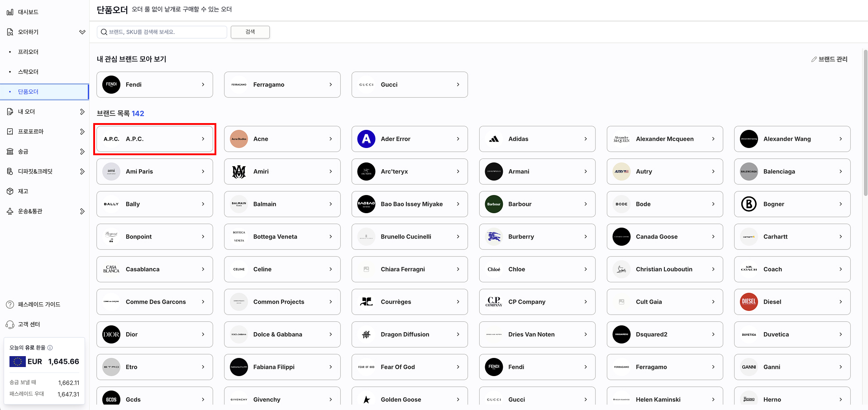868x410 pixels.
Task: Expand the 운송&통관 submenu
Action: (x=82, y=211)
